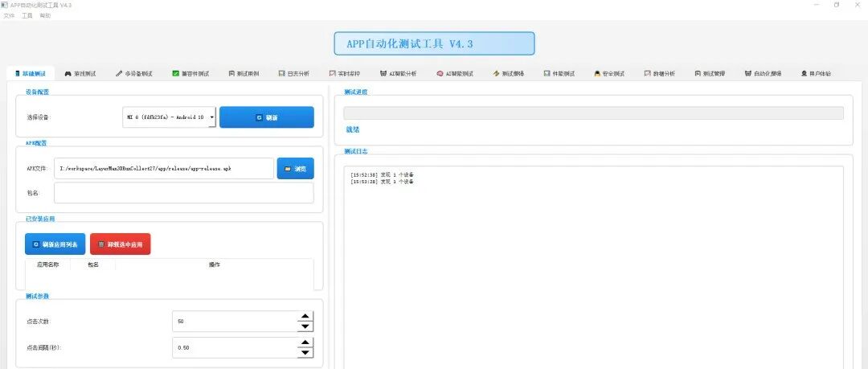The width and height of the screenshot is (868, 369).
Task: Switch to the 基础测试 tab
Action: 31,74
